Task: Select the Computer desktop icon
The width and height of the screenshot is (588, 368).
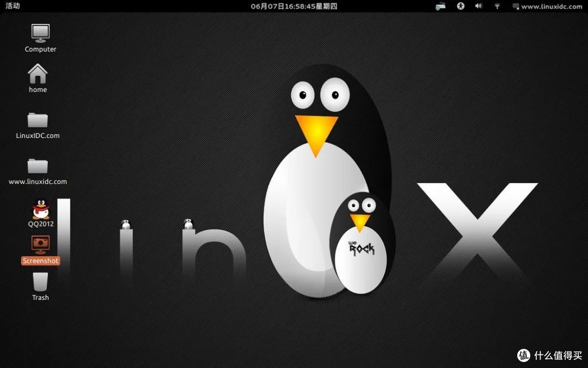Action: pyautogui.click(x=40, y=33)
